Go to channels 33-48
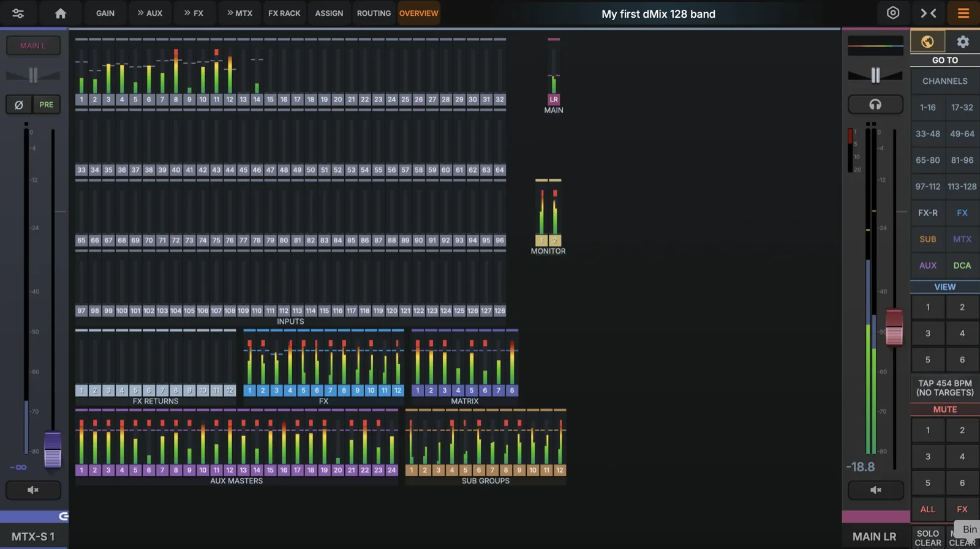Image resolution: width=980 pixels, height=549 pixels. 927,134
